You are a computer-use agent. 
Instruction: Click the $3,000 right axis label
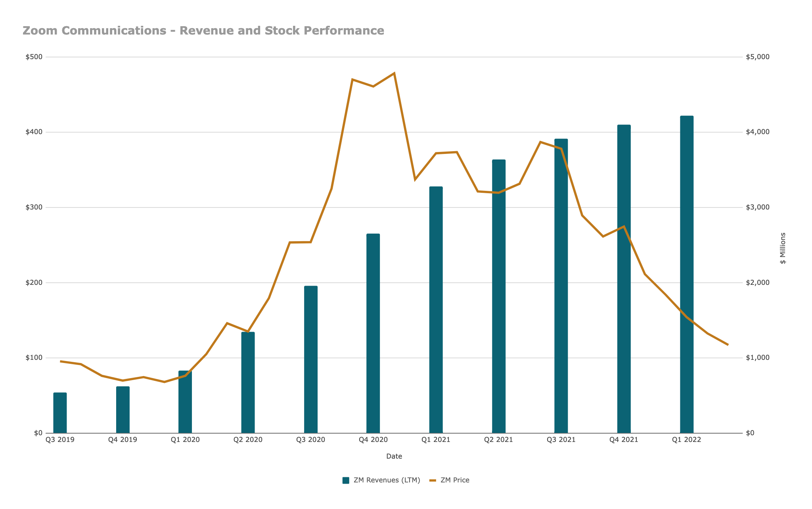758,207
